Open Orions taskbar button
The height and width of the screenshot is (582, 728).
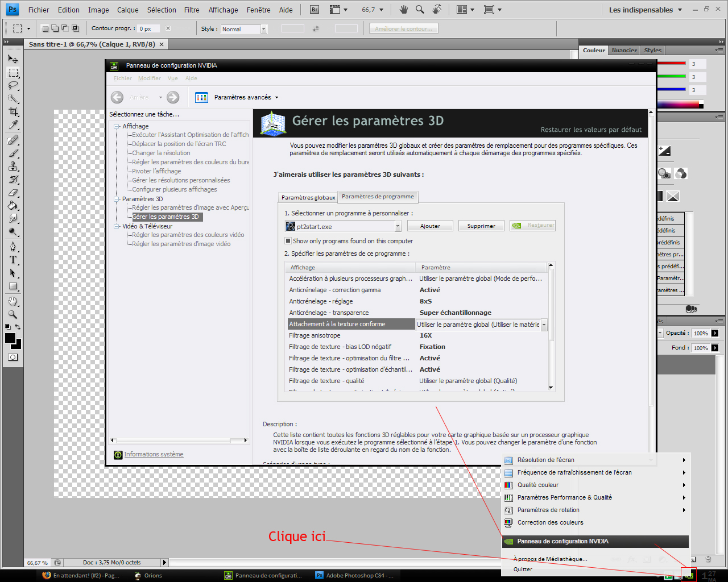149,575
